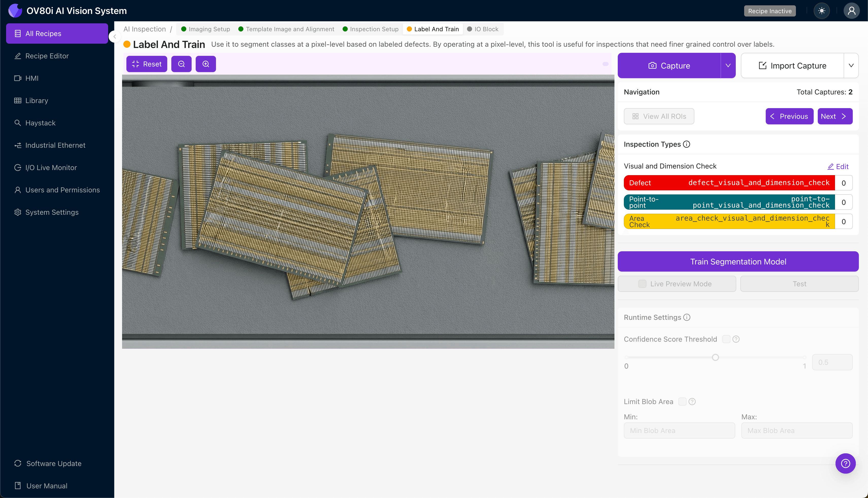The image size is (868, 498).
Task: Open the user profile avatar menu
Action: [851, 11]
